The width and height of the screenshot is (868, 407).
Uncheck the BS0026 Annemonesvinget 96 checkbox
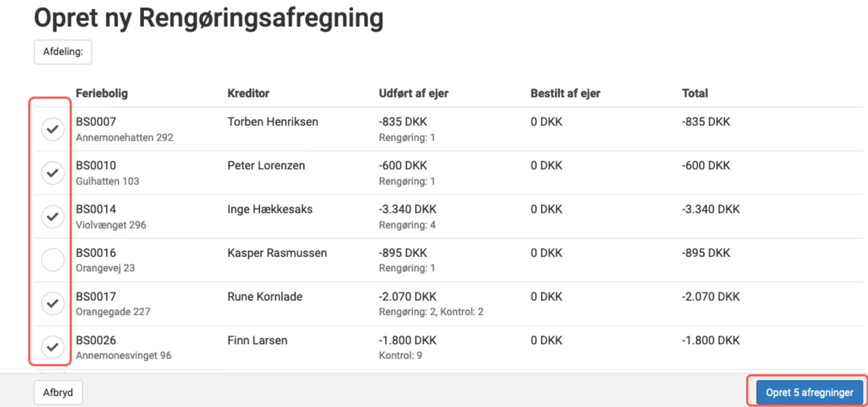point(53,347)
